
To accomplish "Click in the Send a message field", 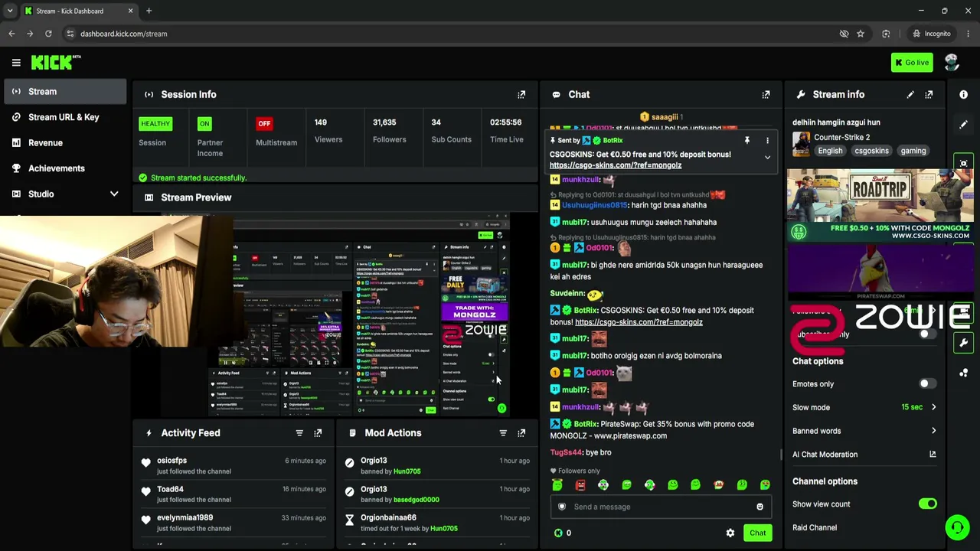I will point(660,507).
